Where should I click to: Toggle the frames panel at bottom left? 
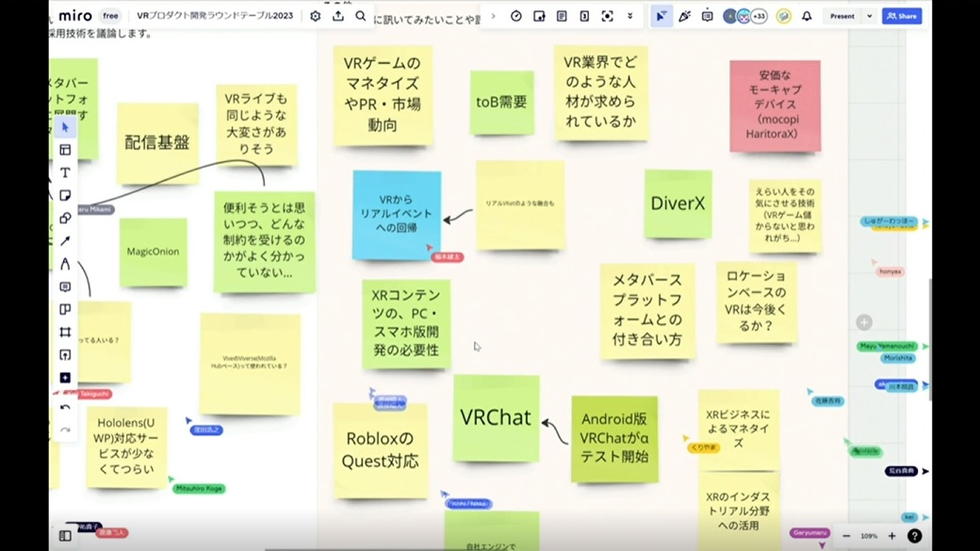pyautogui.click(x=65, y=536)
